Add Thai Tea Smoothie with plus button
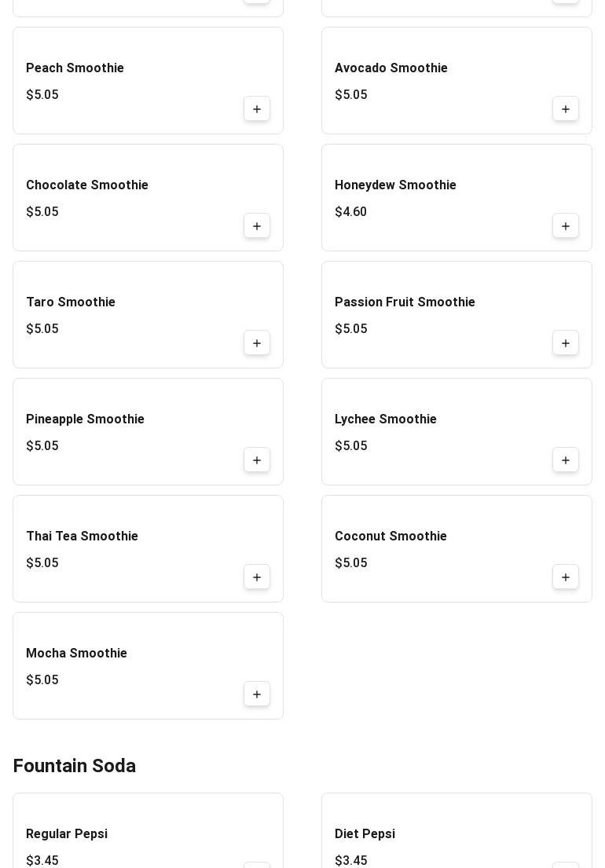The height and width of the screenshot is (868, 605). (x=257, y=577)
